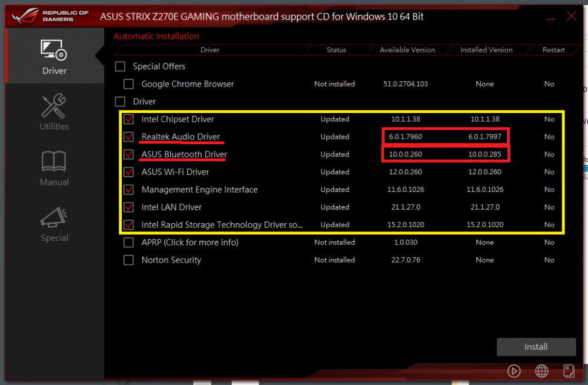
Task: Click the document pages icon at bottom
Action: point(568,371)
